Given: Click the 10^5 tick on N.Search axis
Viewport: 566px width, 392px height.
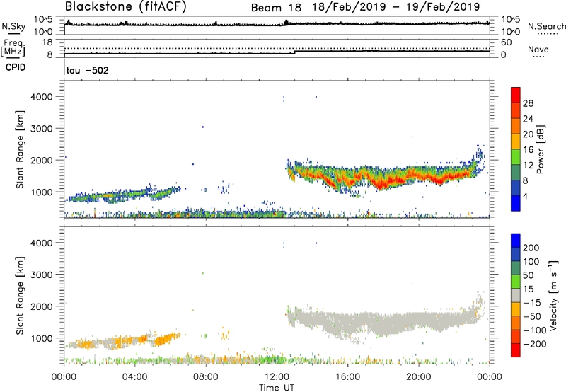Looking at the screenshot, I should coord(510,20).
